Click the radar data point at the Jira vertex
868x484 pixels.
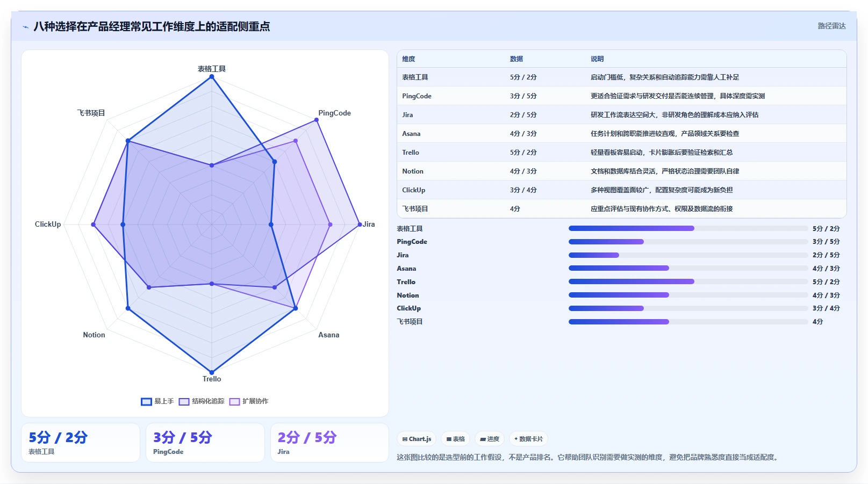[360, 224]
